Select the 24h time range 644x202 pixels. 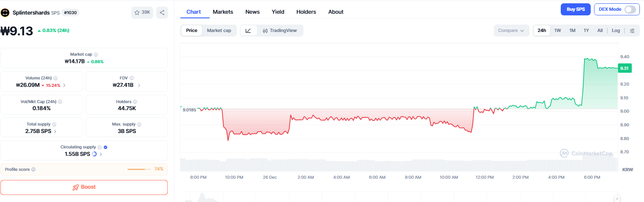[x=542, y=30]
